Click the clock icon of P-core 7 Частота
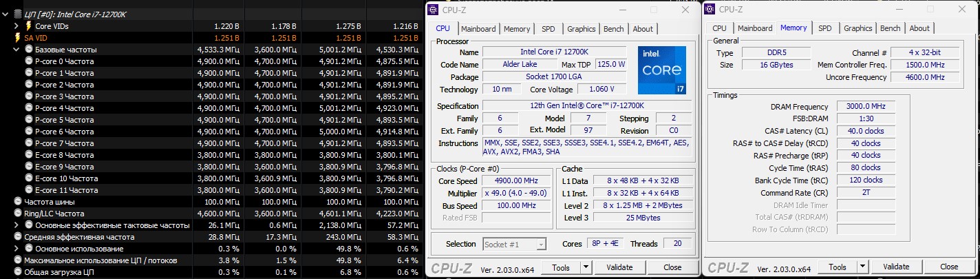Image resolution: width=980 pixels, height=279 pixels. (x=28, y=143)
